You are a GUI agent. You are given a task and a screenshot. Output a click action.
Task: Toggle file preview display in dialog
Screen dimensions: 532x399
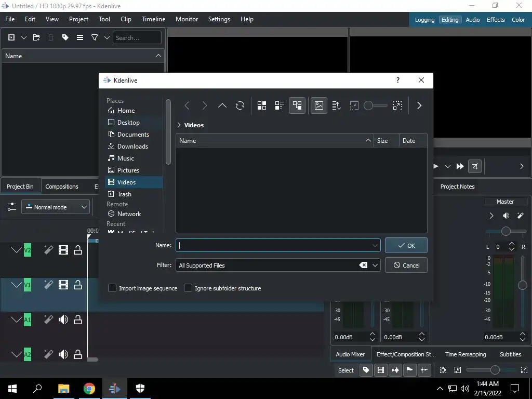[319, 105]
